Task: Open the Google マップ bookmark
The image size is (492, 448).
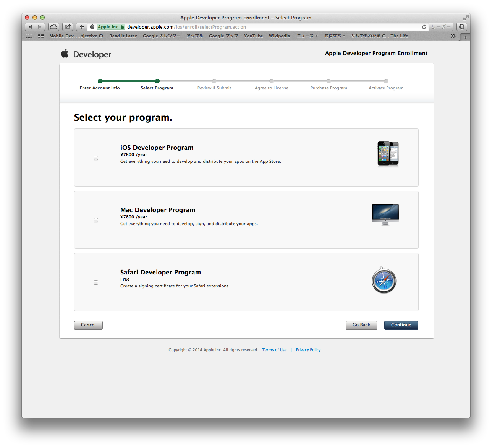Action: pyautogui.click(x=223, y=36)
